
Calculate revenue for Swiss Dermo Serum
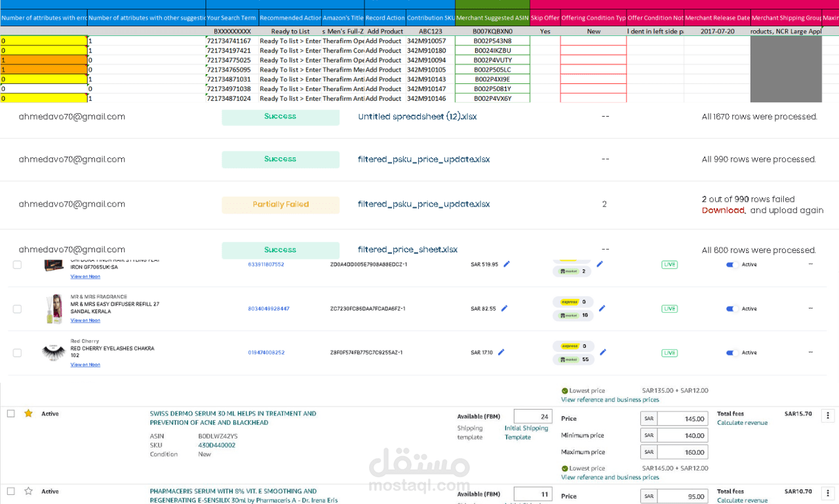(x=742, y=423)
